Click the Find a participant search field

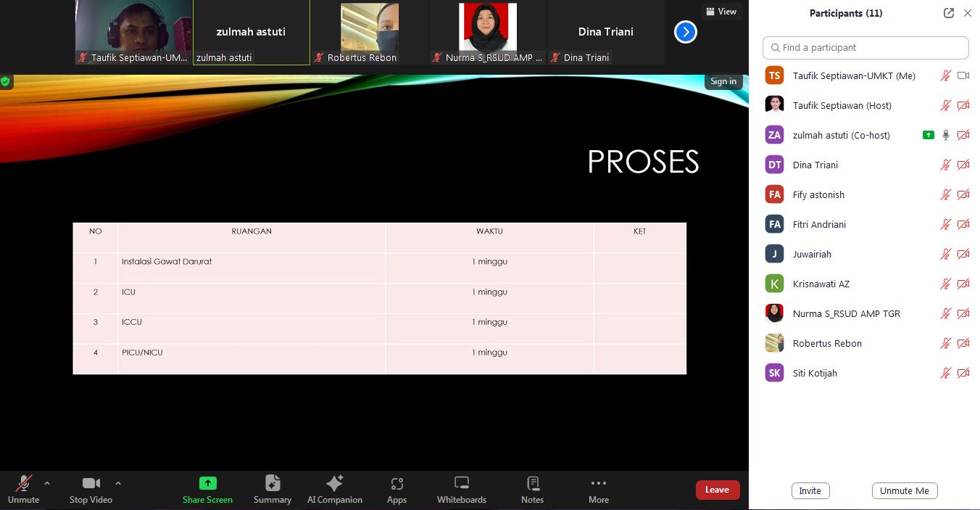click(x=865, y=48)
